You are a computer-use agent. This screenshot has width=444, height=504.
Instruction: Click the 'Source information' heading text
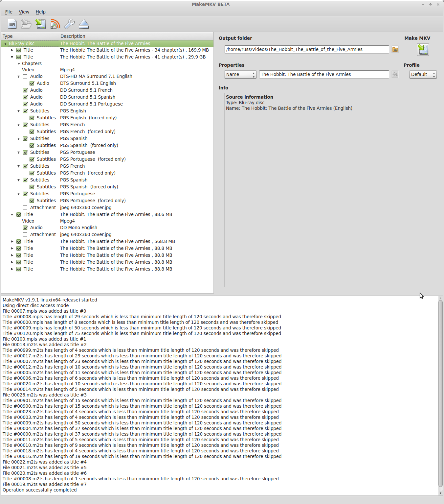tap(250, 97)
